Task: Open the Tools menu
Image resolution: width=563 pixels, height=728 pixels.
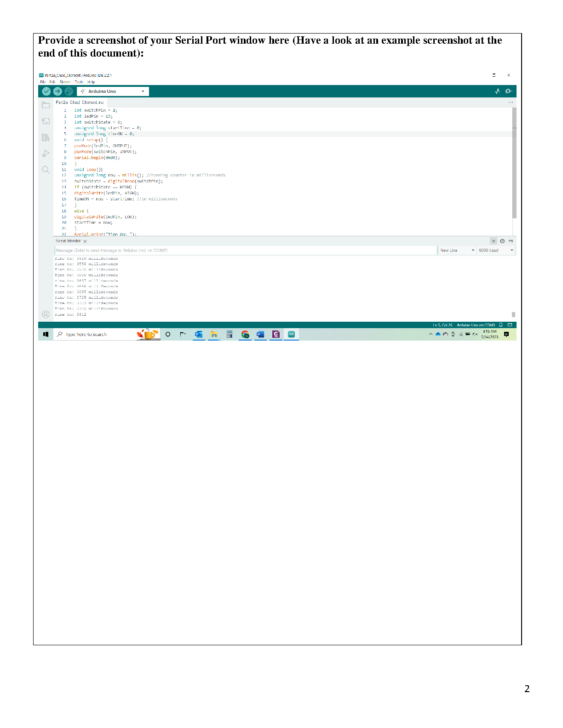Action: click(x=79, y=82)
